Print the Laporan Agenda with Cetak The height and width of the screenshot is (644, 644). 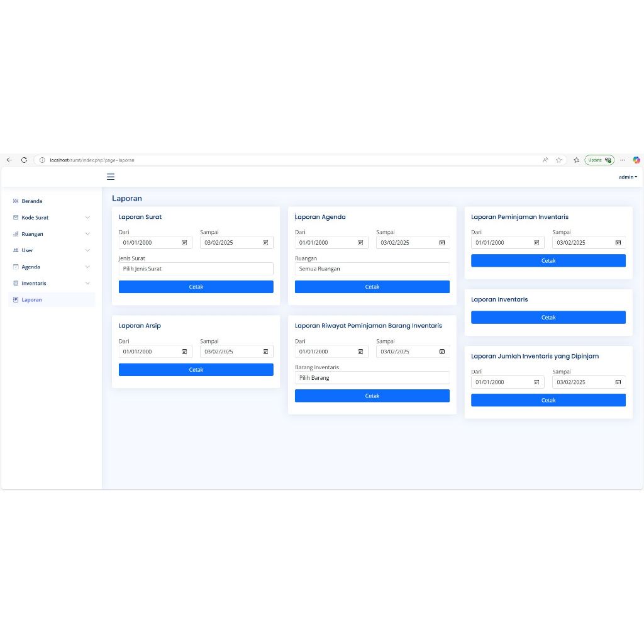(372, 287)
